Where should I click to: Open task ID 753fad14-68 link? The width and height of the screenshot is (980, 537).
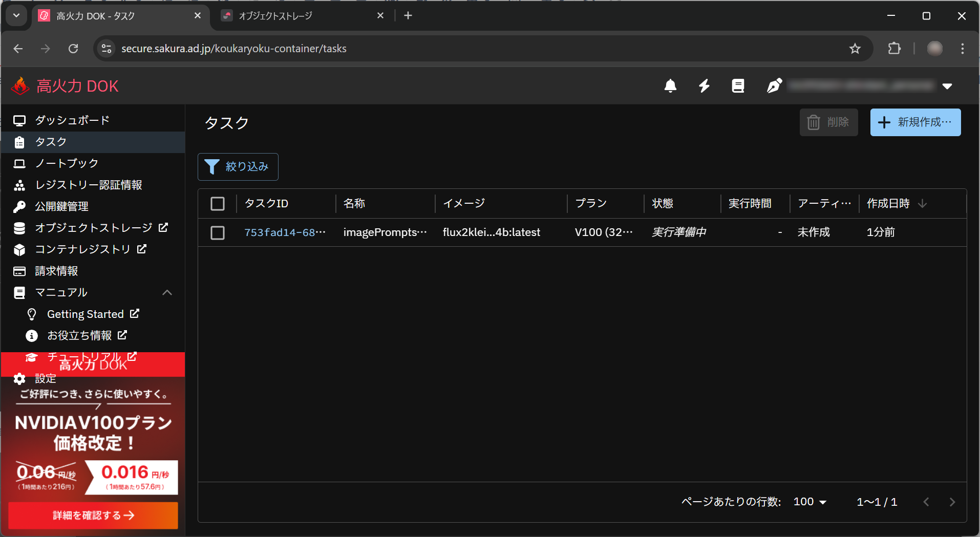tap(285, 232)
